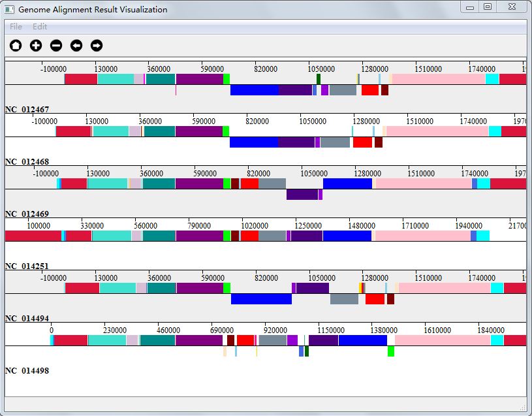Click the dark red block in NC_014251 track
Image resolution: width=532 pixels, height=416 pixels.
click(235, 236)
